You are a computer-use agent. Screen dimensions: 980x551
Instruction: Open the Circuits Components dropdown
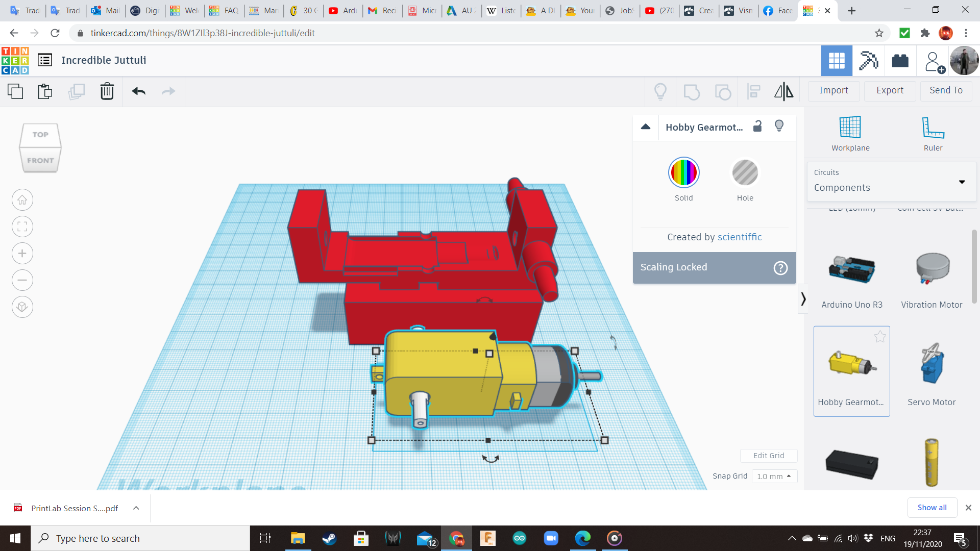pos(891,182)
